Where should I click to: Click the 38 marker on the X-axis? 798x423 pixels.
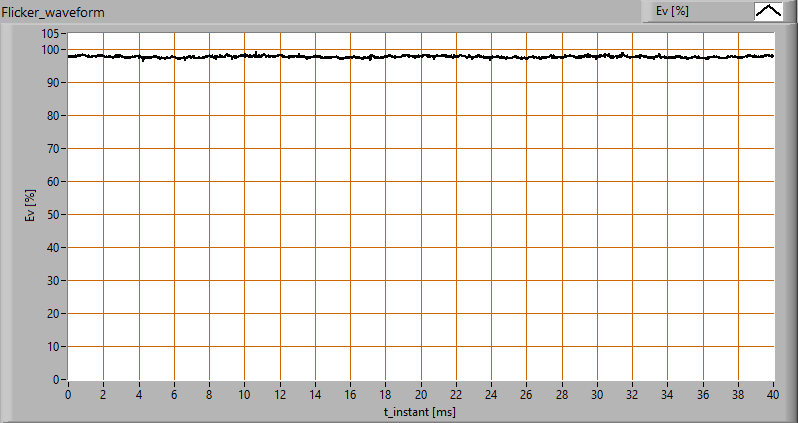pos(738,394)
